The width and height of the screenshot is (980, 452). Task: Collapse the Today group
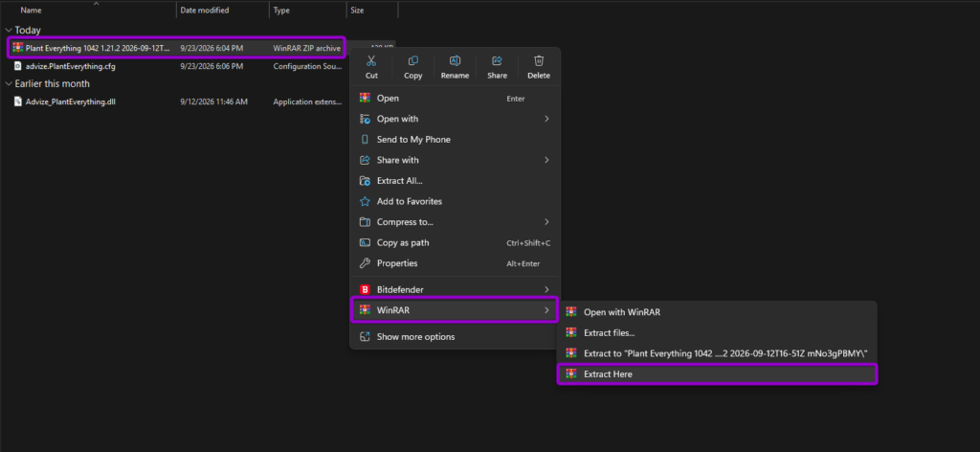pyautogui.click(x=8, y=30)
